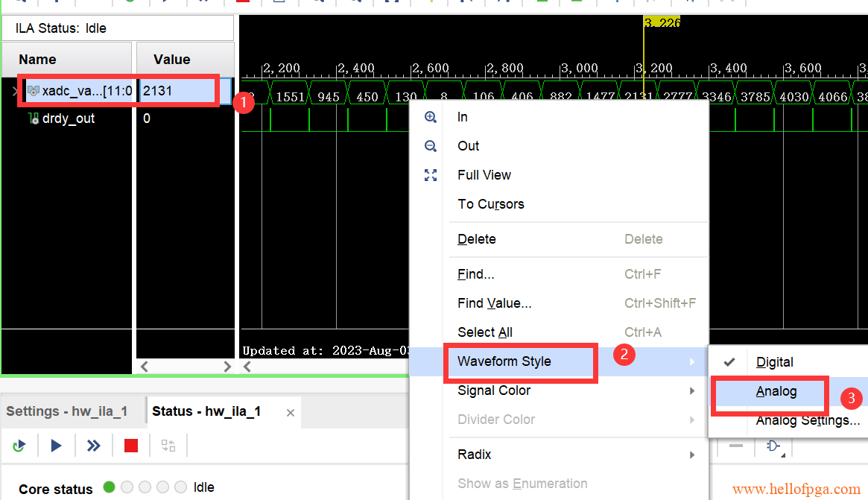Switch to Settings - hw_ila_1 tab

tap(67, 411)
